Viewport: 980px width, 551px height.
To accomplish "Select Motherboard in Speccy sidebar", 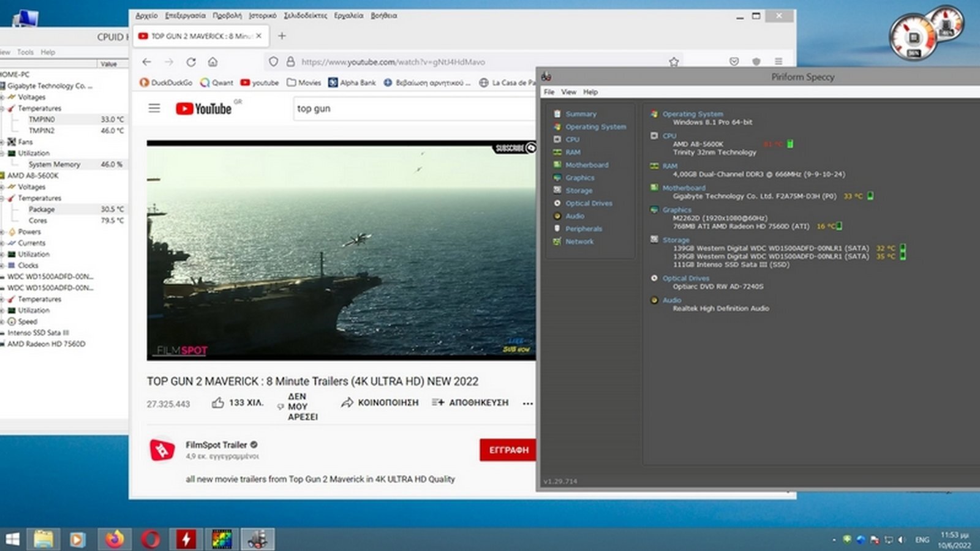I will pos(587,165).
